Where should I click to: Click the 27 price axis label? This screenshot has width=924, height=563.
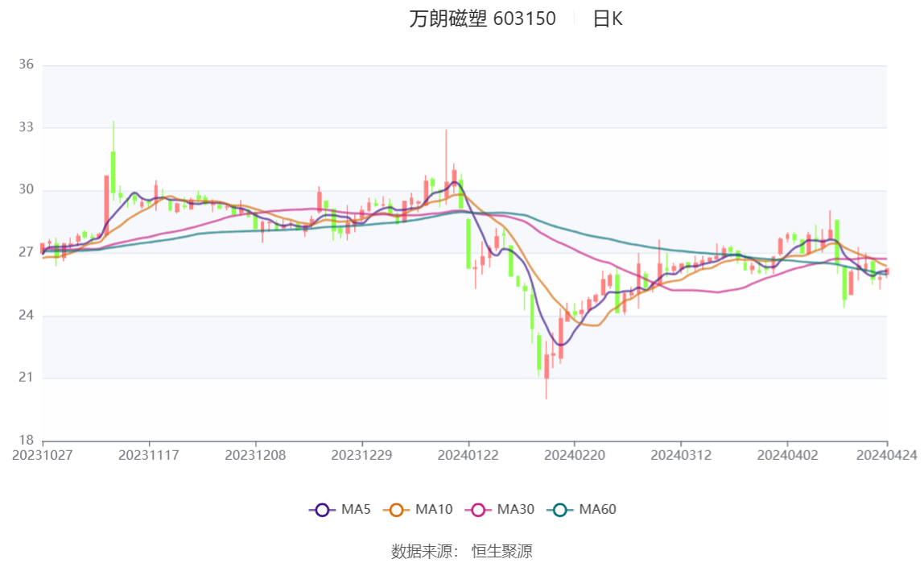pyautogui.click(x=26, y=252)
